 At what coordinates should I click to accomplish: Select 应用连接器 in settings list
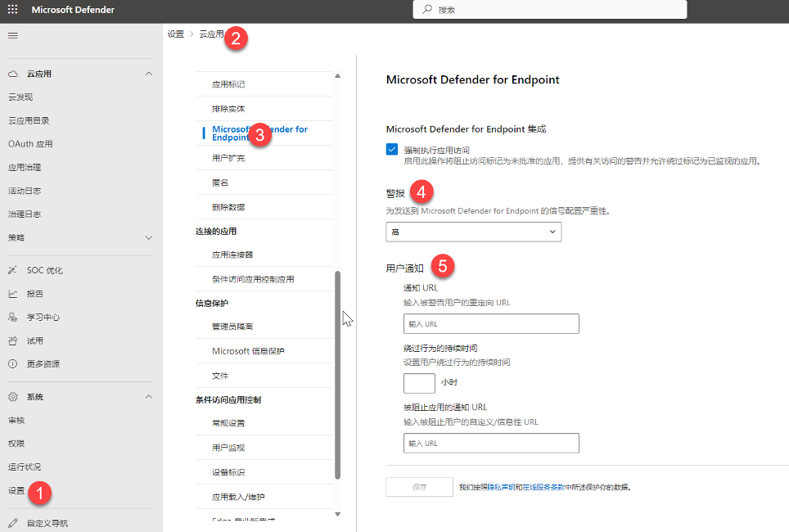232,255
